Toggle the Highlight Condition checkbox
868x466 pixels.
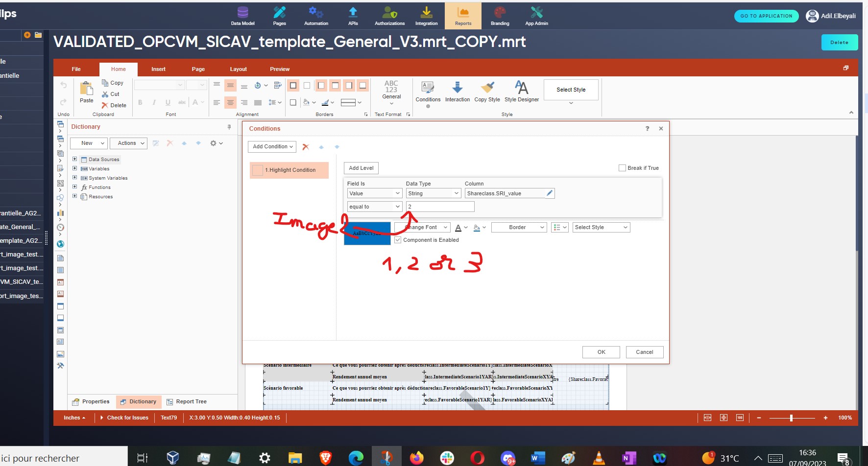point(258,170)
